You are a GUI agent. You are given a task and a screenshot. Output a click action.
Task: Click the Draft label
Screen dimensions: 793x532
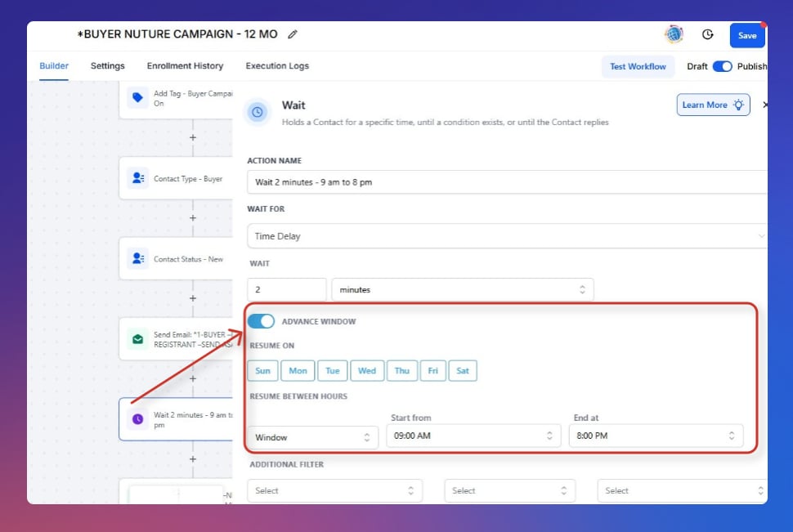click(697, 66)
